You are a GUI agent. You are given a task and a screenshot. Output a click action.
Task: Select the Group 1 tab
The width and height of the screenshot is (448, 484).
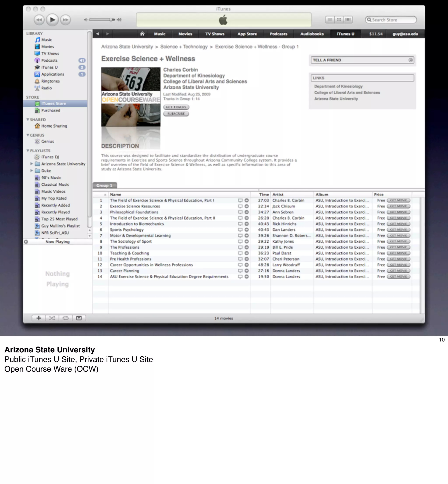pyautogui.click(x=105, y=186)
